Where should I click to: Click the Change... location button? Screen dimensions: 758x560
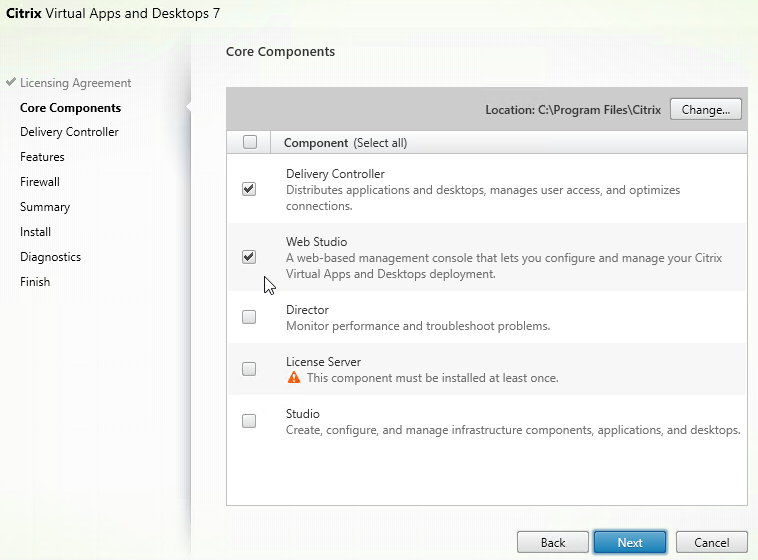[x=706, y=109]
